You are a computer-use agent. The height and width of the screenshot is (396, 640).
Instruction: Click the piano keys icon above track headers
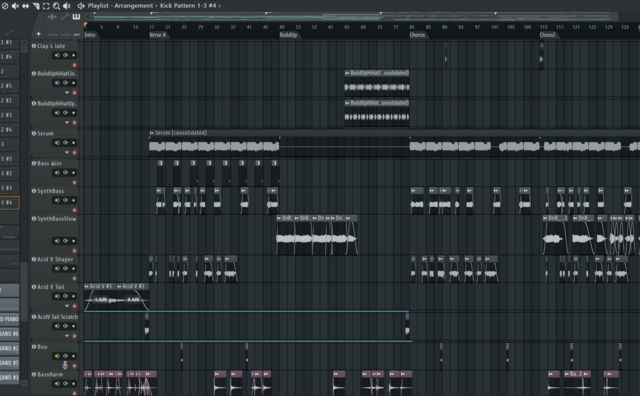tap(76, 17)
